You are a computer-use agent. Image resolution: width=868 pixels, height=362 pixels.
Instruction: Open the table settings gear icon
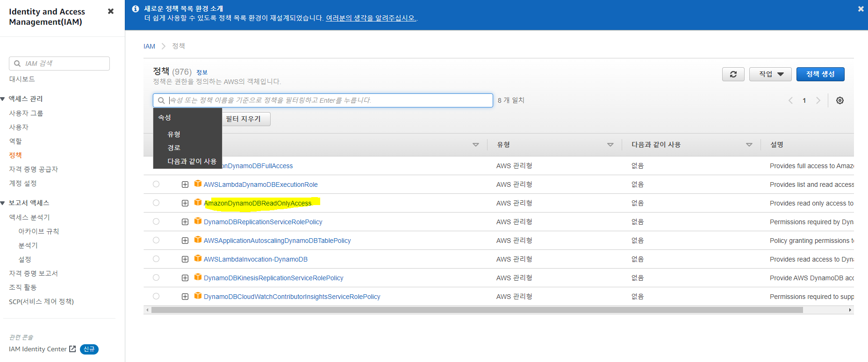(840, 100)
